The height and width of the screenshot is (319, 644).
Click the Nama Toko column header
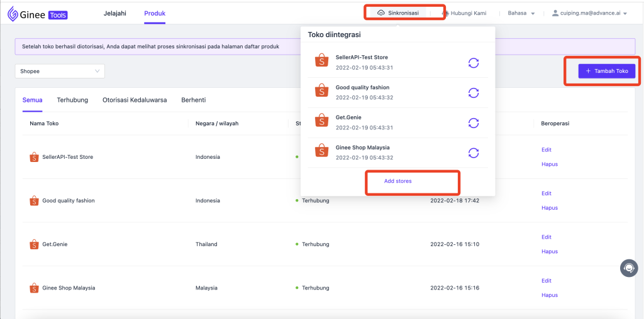(x=44, y=123)
